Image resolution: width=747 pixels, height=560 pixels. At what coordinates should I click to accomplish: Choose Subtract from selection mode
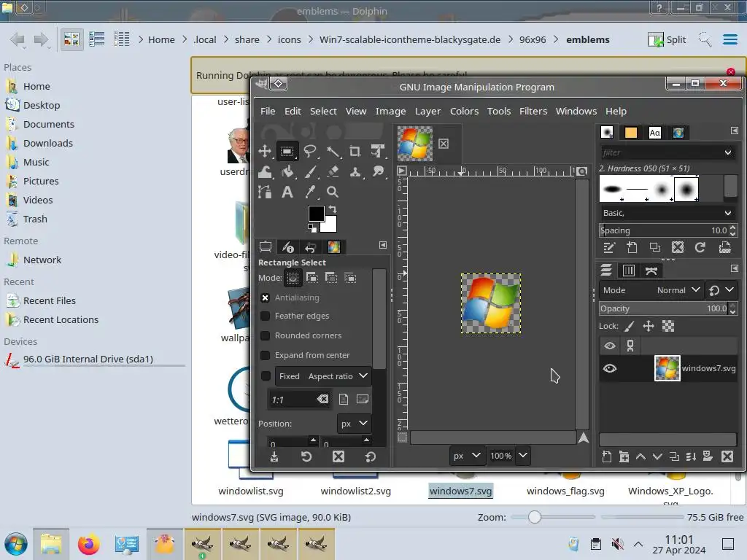[331, 278]
